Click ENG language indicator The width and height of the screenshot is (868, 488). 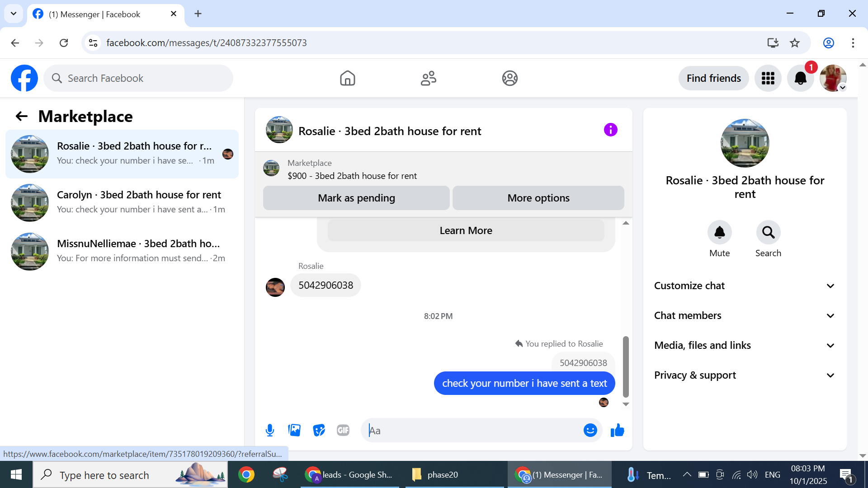[x=772, y=474]
